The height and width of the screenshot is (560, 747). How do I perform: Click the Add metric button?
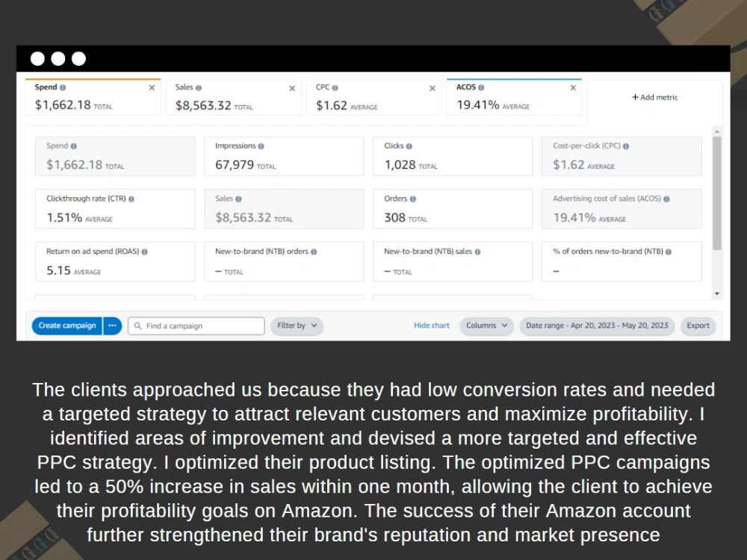pos(654,97)
